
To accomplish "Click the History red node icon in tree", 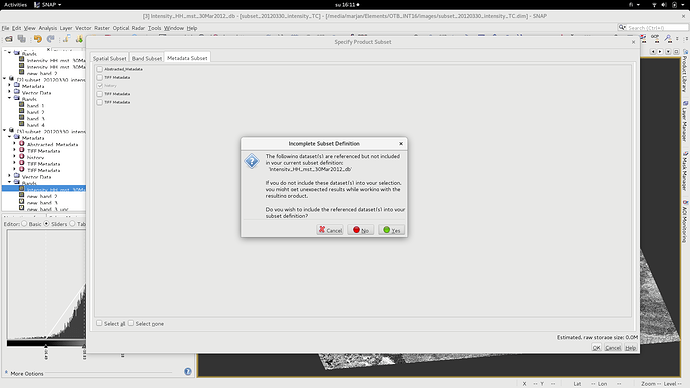I will pos(22,157).
